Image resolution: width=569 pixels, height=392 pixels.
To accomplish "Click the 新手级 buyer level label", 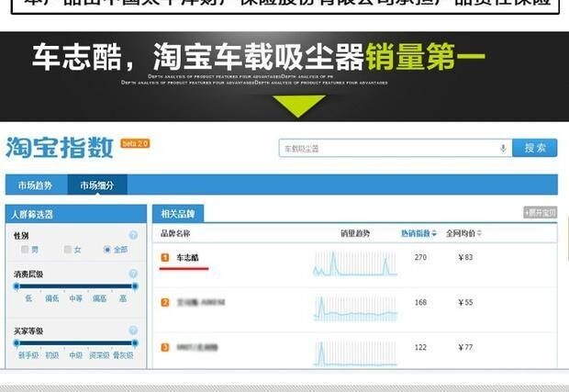I will pyautogui.click(x=28, y=355).
